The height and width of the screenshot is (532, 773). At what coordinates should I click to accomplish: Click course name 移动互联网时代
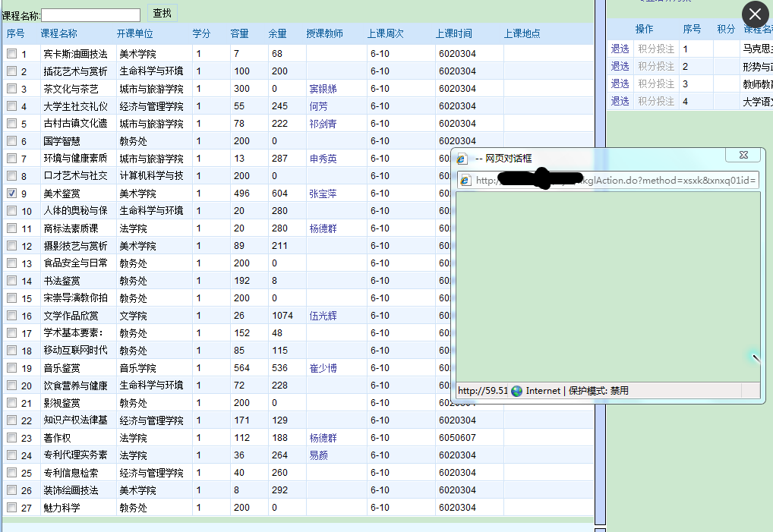[75, 350]
